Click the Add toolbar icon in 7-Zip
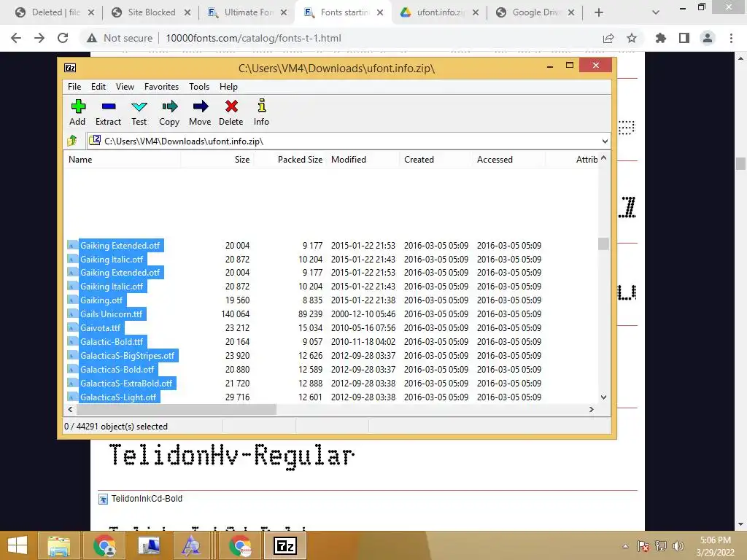The height and width of the screenshot is (560, 747). [x=77, y=106]
